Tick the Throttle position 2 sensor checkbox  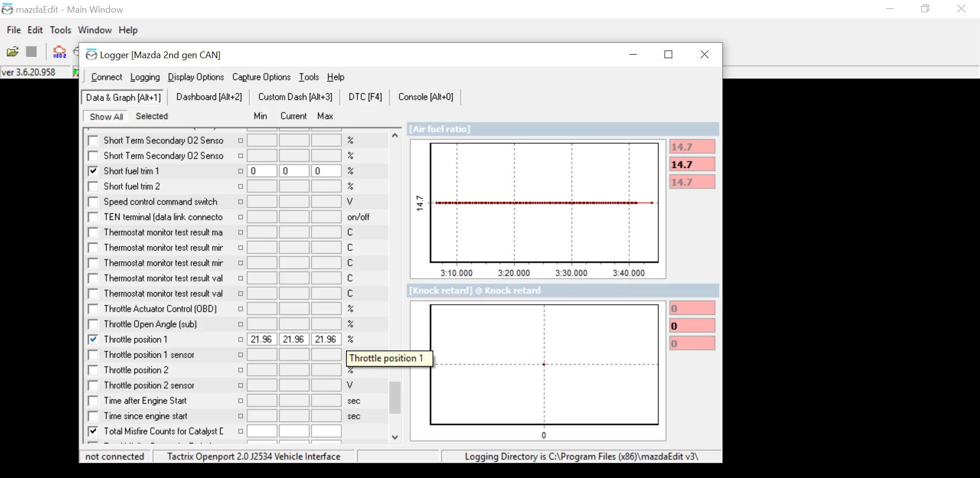click(x=93, y=385)
